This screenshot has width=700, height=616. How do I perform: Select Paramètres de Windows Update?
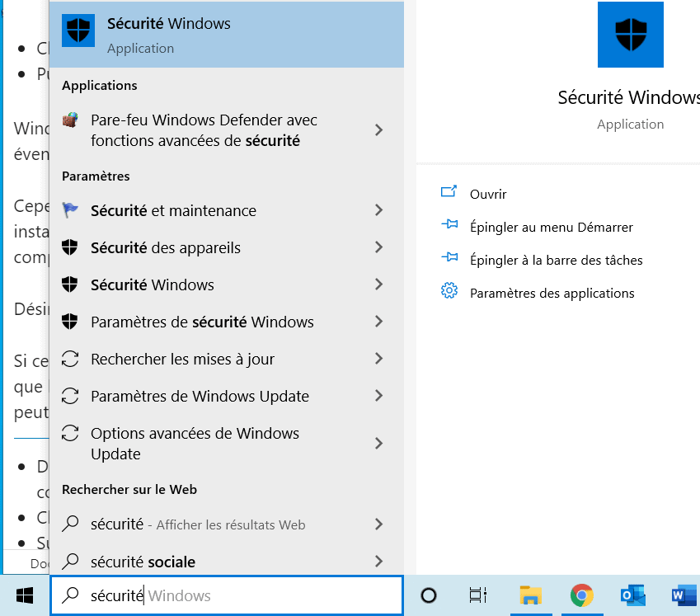click(227, 396)
